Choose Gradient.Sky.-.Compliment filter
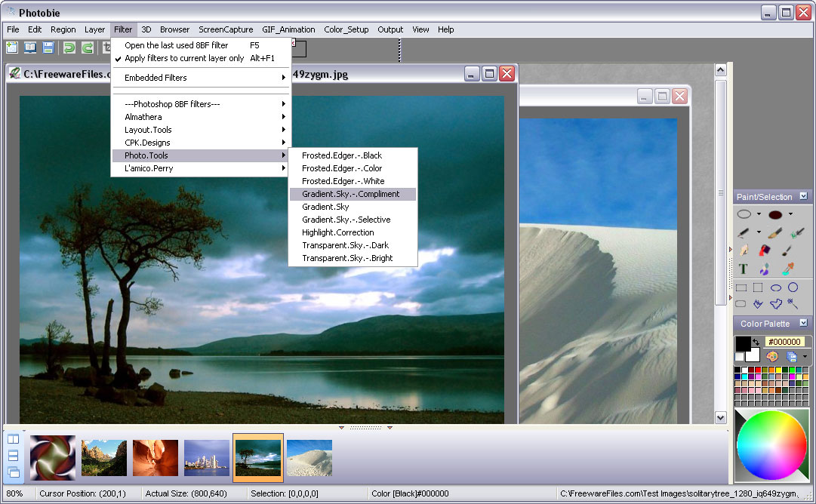The height and width of the screenshot is (504, 816). (x=351, y=194)
